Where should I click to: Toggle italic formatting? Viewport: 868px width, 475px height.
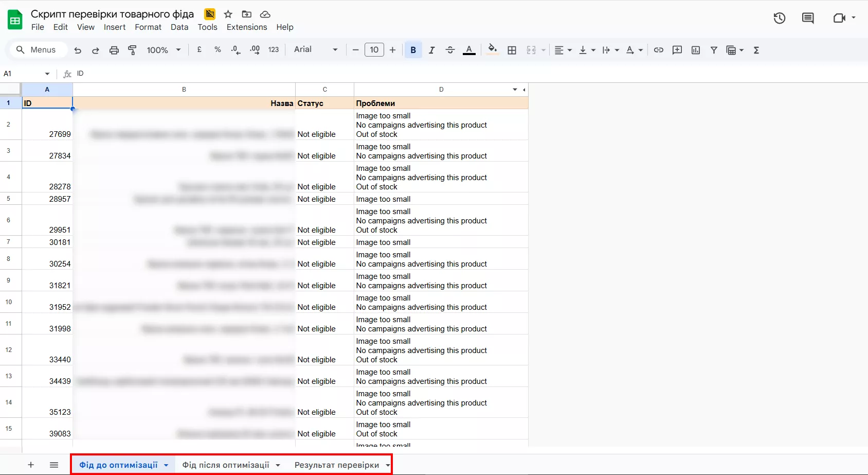click(431, 50)
